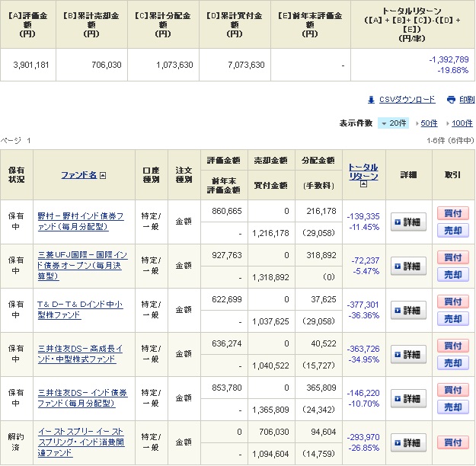Show 100件 per page
476x466 pixels.
[x=462, y=123]
